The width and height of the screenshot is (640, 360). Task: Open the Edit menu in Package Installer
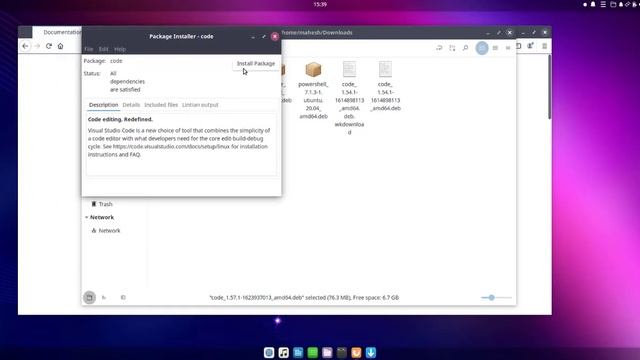coord(103,49)
